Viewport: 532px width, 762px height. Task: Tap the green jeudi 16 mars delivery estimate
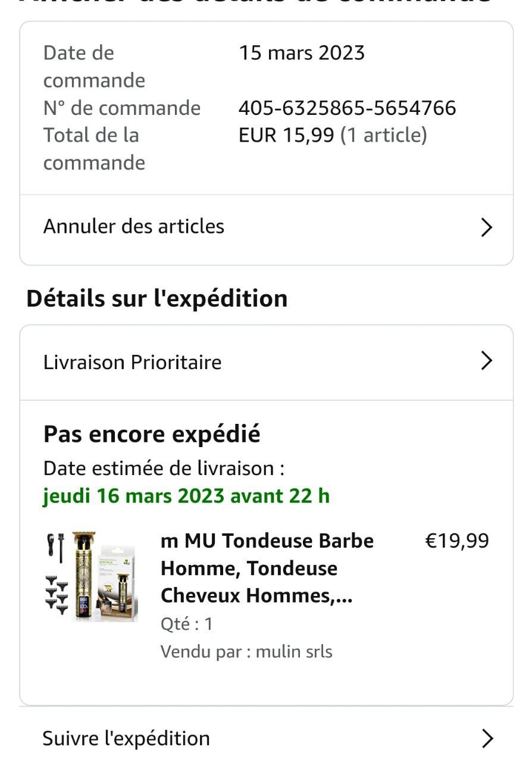pos(186,496)
